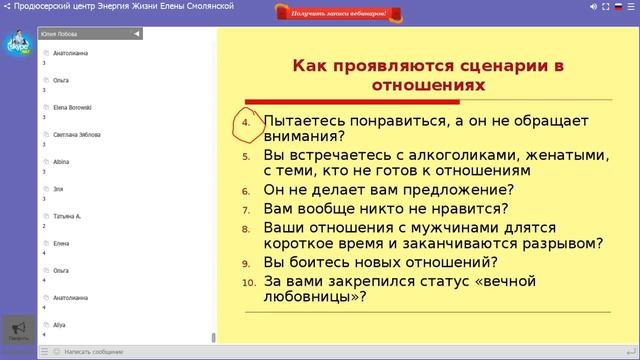
Task: Open the emoji smiley picker in message bar
Action: pyautogui.click(x=57, y=351)
